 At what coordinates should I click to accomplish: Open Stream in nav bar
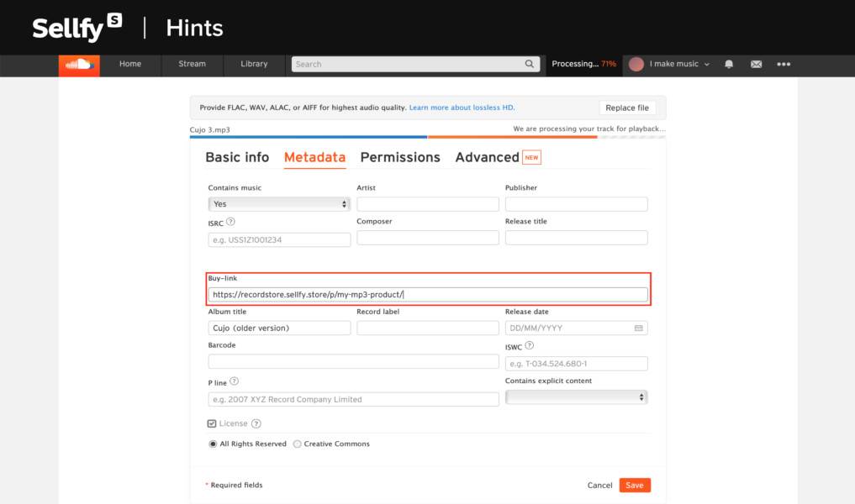point(192,65)
